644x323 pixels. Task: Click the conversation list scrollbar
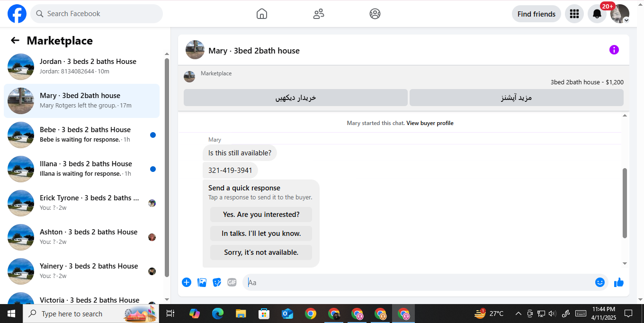click(x=167, y=168)
